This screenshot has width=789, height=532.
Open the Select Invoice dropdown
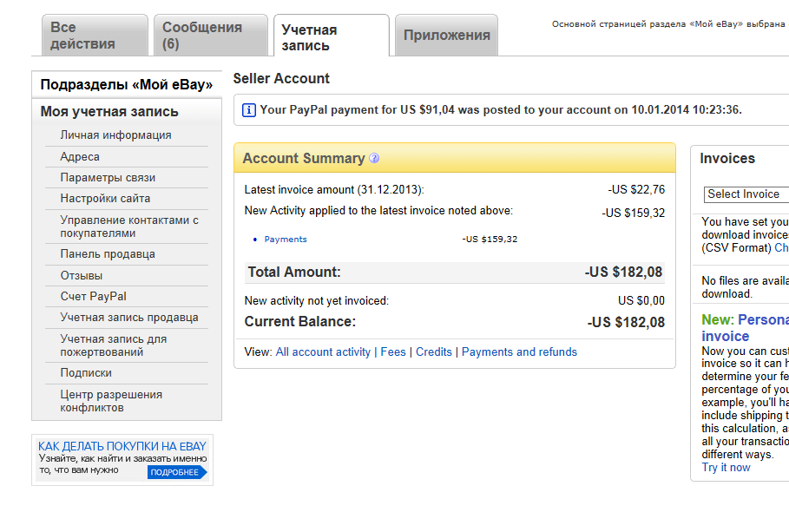[746, 194]
